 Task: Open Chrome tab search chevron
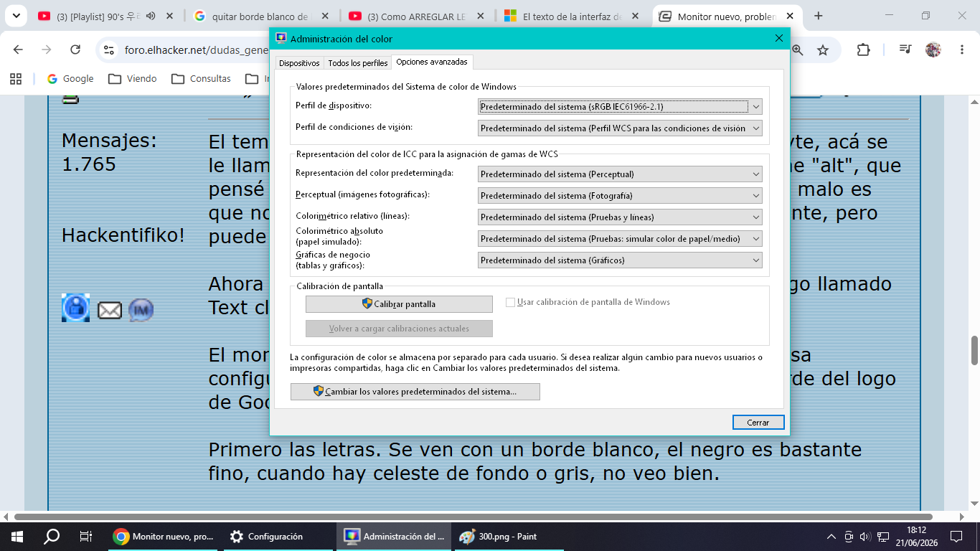pyautogui.click(x=16, y=16)
